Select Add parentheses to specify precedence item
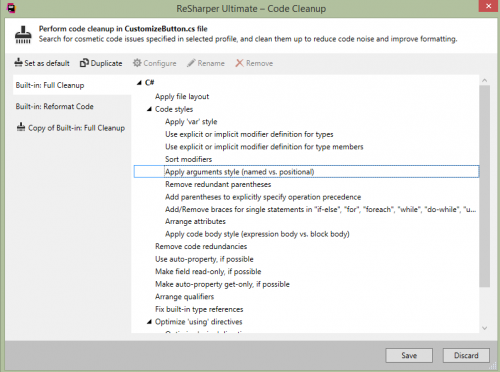 tap(263, 197)
